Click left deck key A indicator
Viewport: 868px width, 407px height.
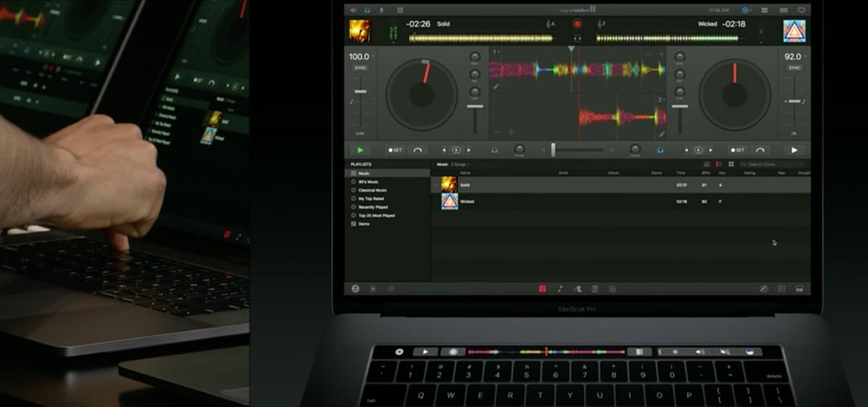[551, 24]
